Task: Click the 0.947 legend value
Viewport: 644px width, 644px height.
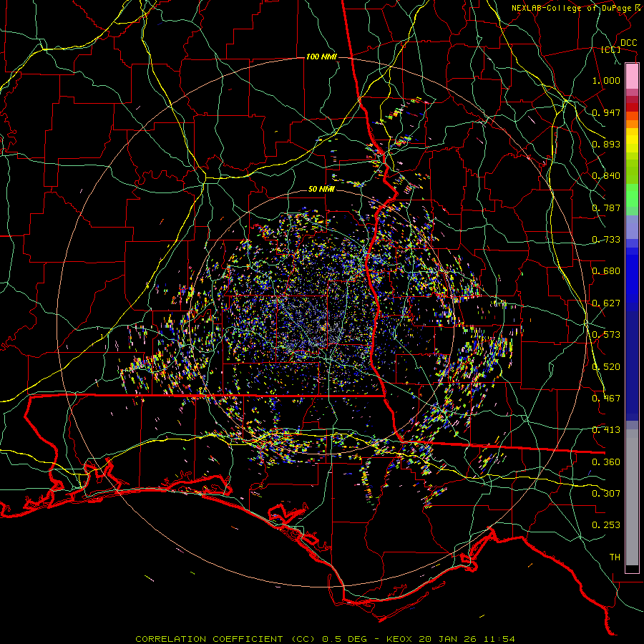Action: [606, 112]
